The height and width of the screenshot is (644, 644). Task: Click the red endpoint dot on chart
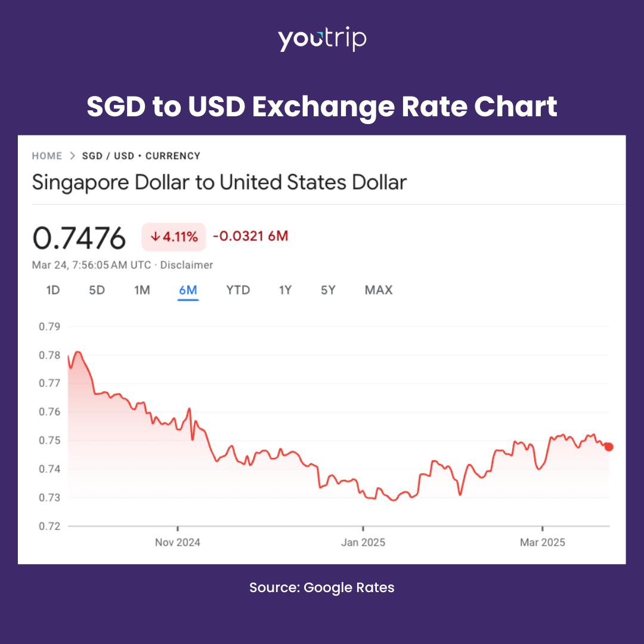coord(608,447)
